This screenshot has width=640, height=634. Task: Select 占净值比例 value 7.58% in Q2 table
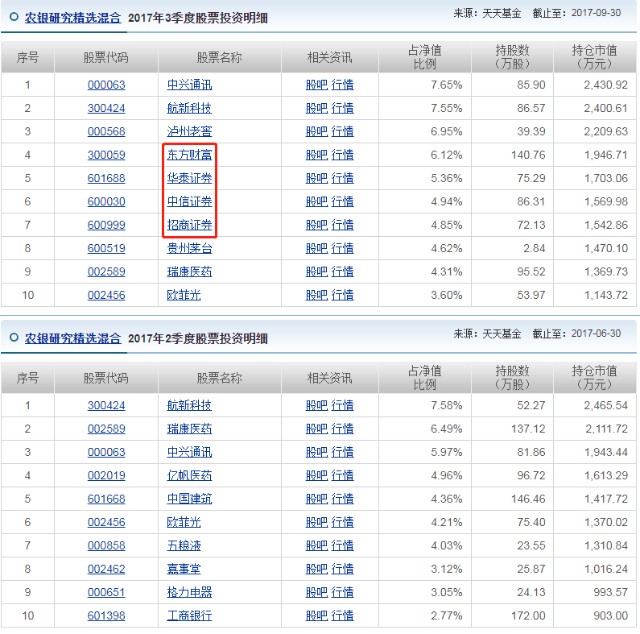(x=447, y=405)
